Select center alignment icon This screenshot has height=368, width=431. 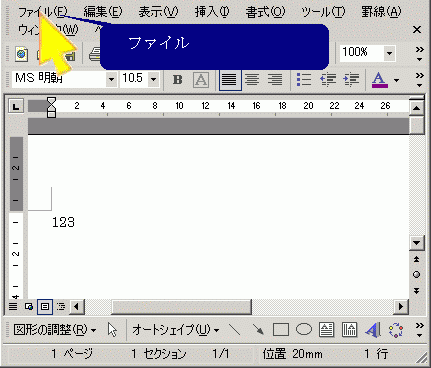pyautogui.click(x=252, y=80)
